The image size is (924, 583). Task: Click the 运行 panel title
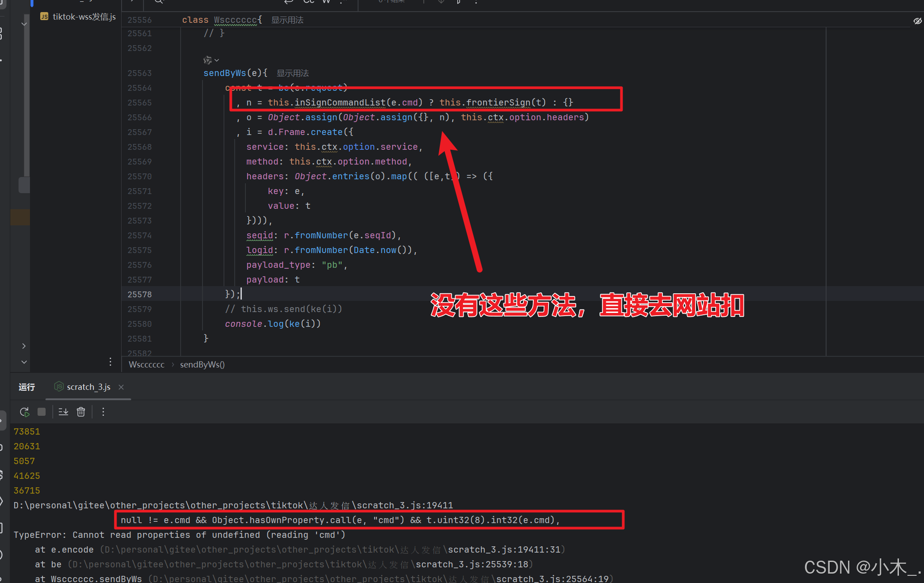tap(27, 387)
